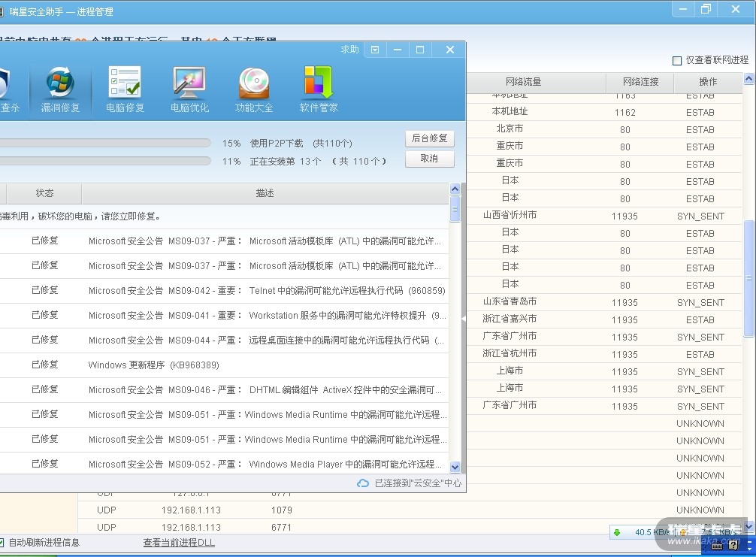
Task: Select the Windows 更新程序 KB968389 row
Action: (x=224, y=365)
